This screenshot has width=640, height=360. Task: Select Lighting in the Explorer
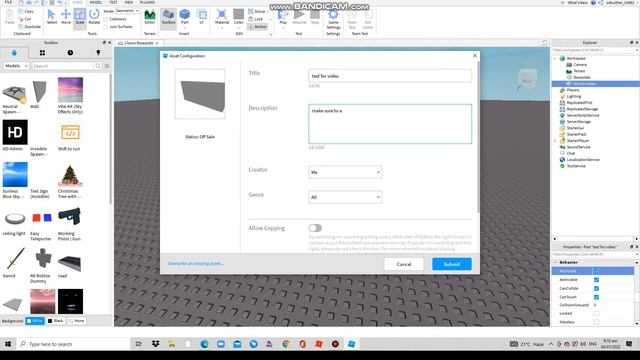(x=573, y=96)
